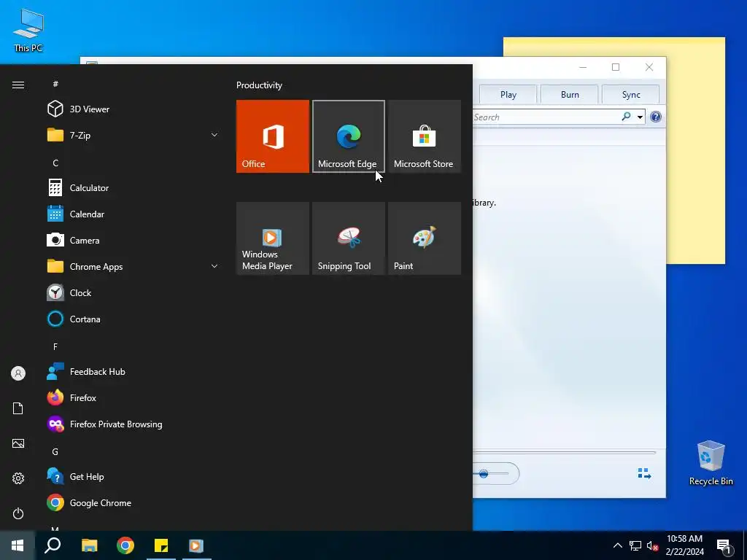
Task: Open Pictures from the Start sidebar
Action: coord(18,443)
